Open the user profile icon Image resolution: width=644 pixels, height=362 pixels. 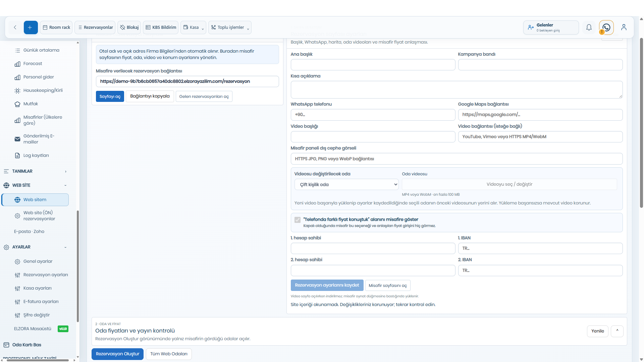pyautogui.click(x=624, y=27)
